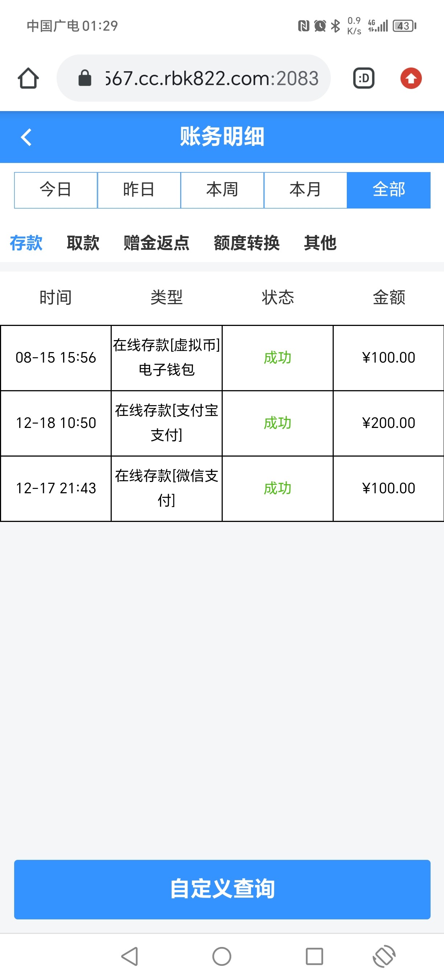The height and width of the screenshot is (980, 444).
Task: Tap the 08-15 15:56 deposit record
Action: [x=222, y=358]
